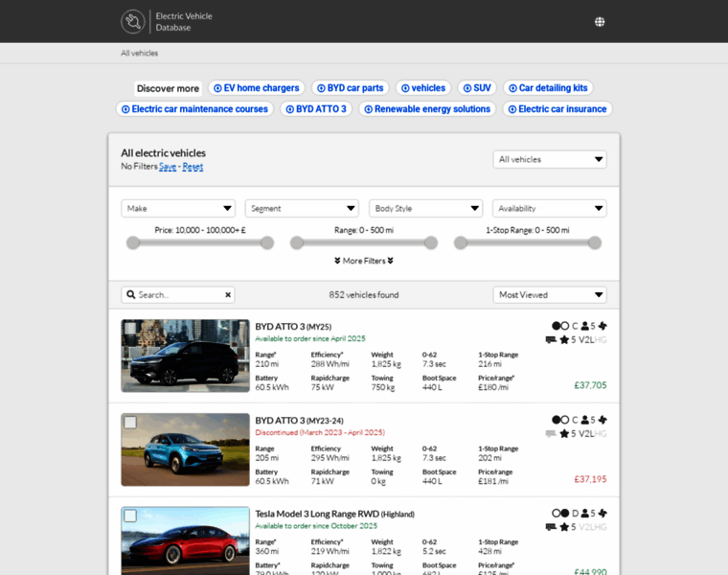Click the magnifier icon in the search box
Screen dimensions: 728x575
click(131, 294)
